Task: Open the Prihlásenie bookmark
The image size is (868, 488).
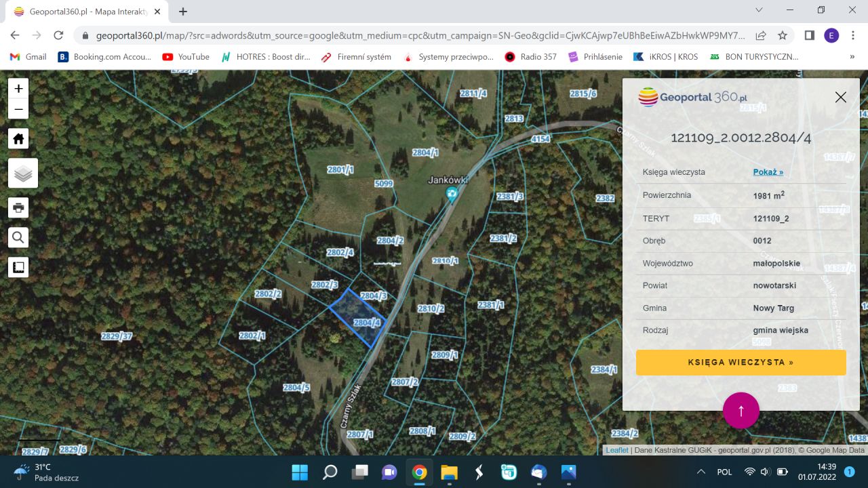Action: pyautogui.click(x=595, y=57)
